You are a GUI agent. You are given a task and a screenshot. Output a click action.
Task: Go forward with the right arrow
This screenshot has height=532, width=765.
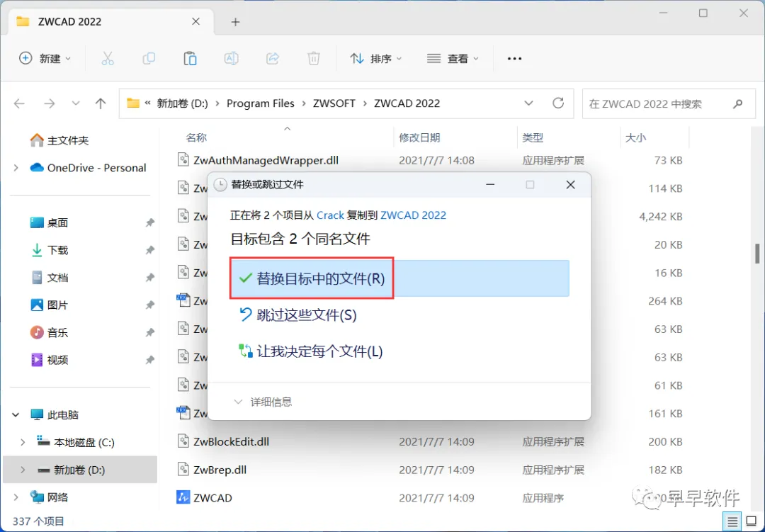[50, 103]
